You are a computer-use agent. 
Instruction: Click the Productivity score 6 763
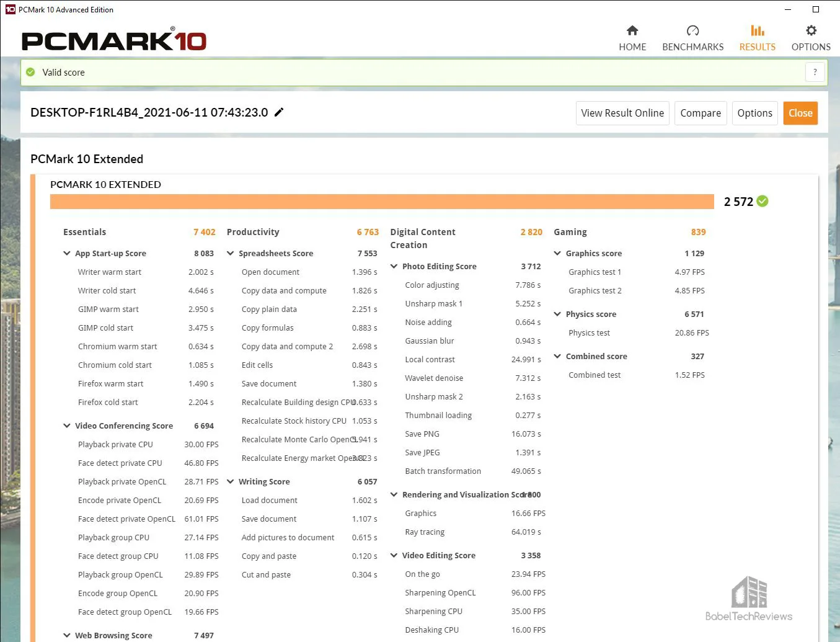pos(368,232)
